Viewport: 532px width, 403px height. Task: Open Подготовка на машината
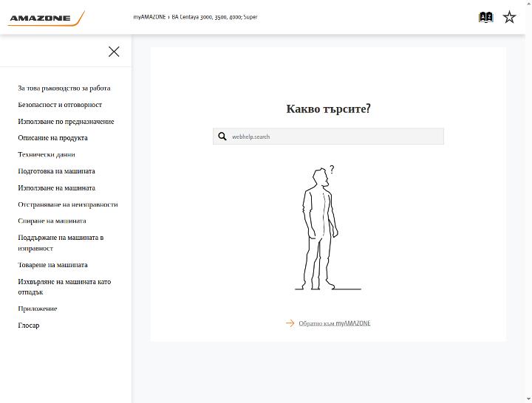pos(56,171)
